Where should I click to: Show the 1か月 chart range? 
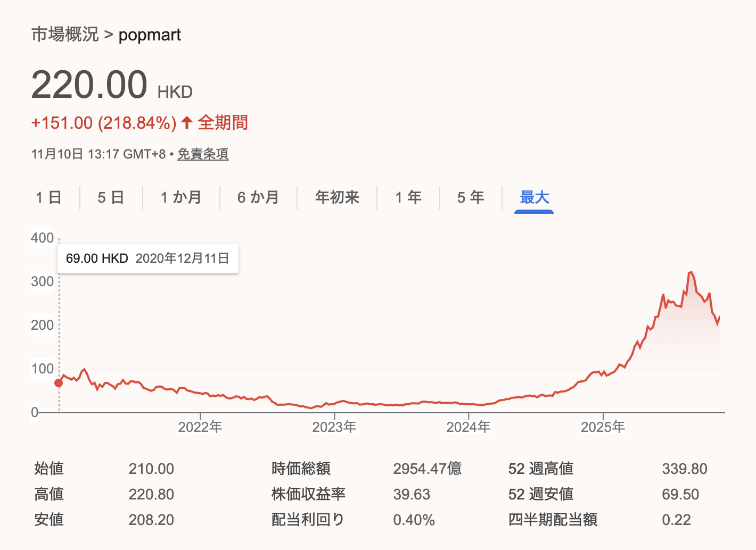181,197
